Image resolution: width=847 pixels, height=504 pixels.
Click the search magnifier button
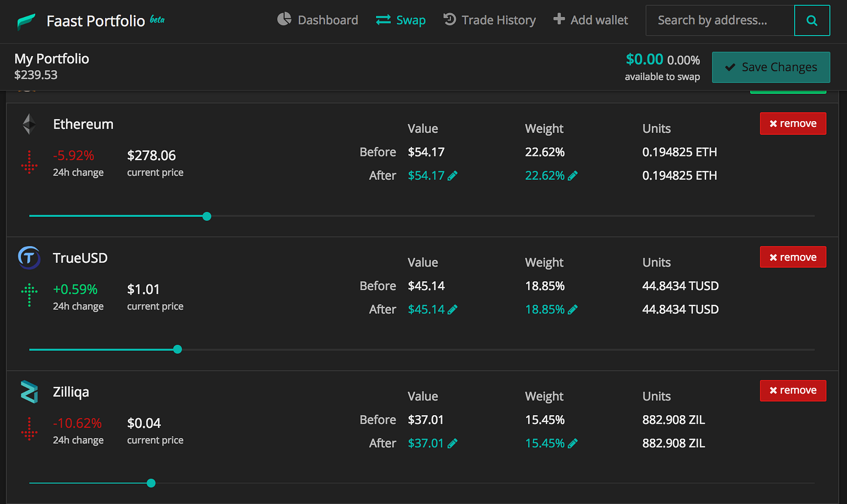click(x=812, y=21)
